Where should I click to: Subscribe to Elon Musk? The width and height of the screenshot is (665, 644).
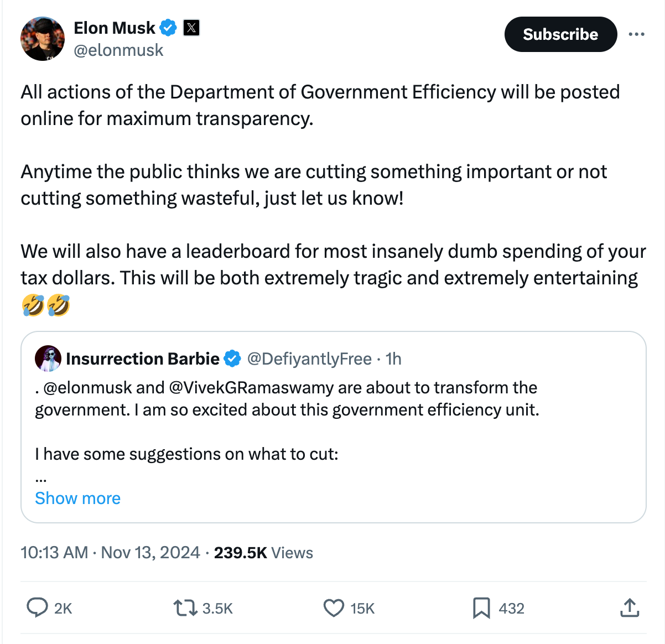tap(560, 34)
